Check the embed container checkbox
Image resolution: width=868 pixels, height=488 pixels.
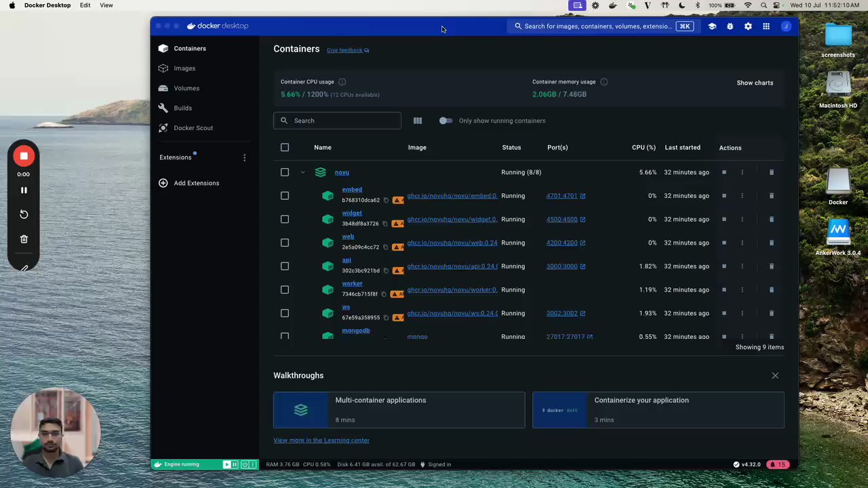tap(285, 196)
